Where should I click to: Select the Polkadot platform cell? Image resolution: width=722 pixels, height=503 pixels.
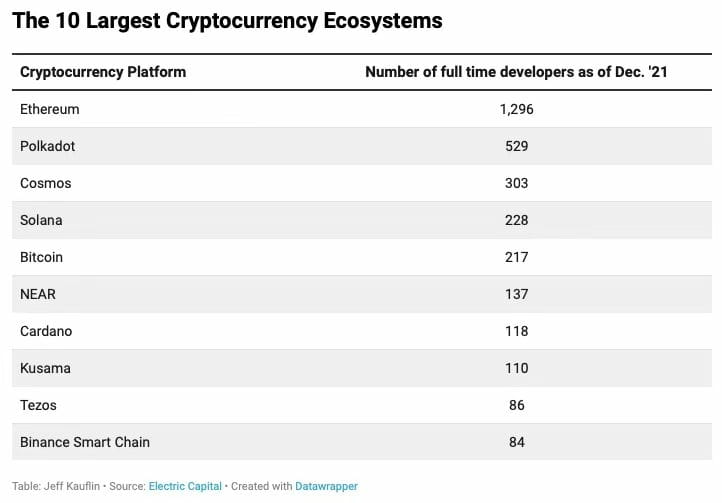point(47,146)
